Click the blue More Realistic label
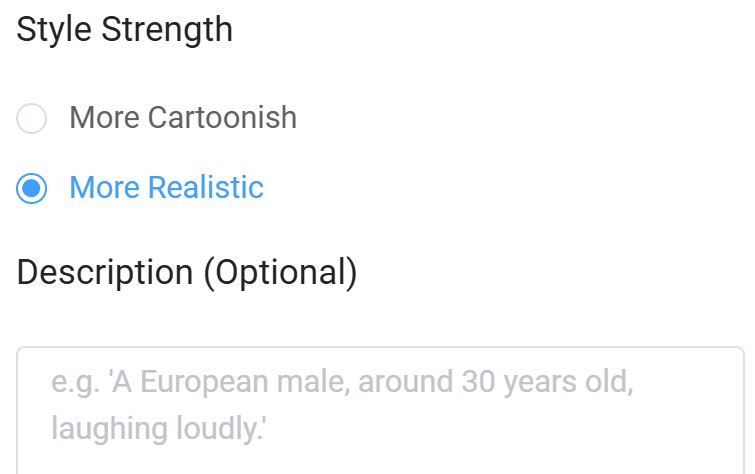 [166, 188]
